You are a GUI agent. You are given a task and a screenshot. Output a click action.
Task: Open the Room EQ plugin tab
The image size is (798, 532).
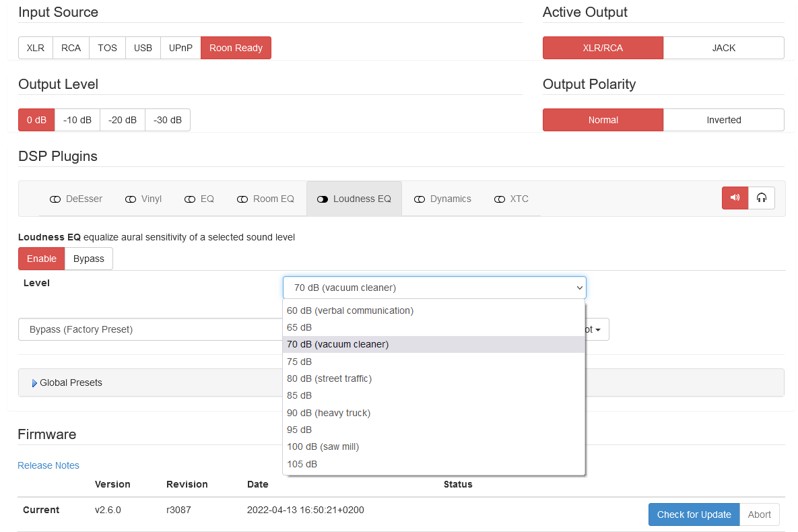[265, 199]
